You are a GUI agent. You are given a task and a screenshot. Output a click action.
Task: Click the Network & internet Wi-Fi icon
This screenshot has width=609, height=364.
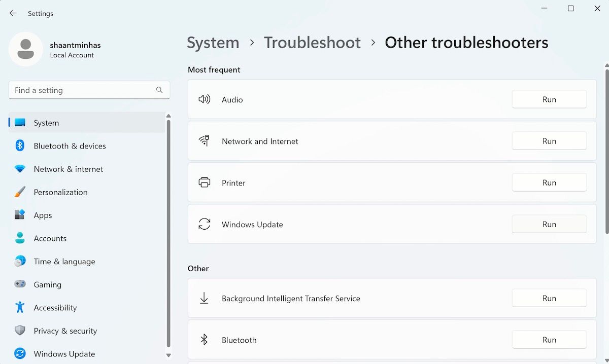click(20, 169)
